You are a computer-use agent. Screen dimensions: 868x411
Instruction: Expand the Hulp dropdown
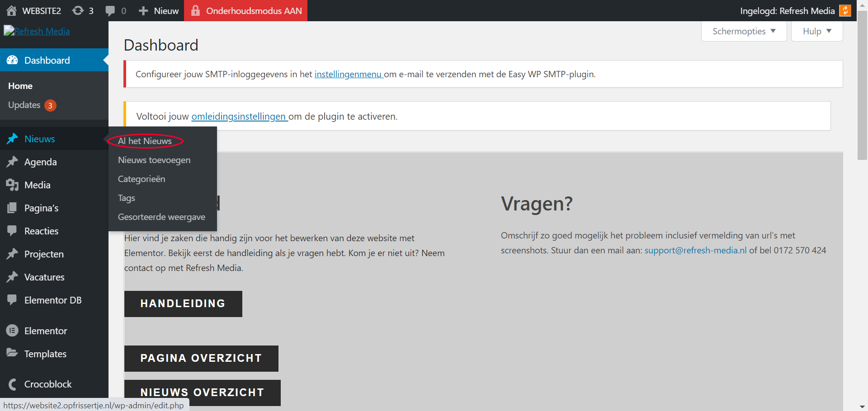click(x=816, y=31)
